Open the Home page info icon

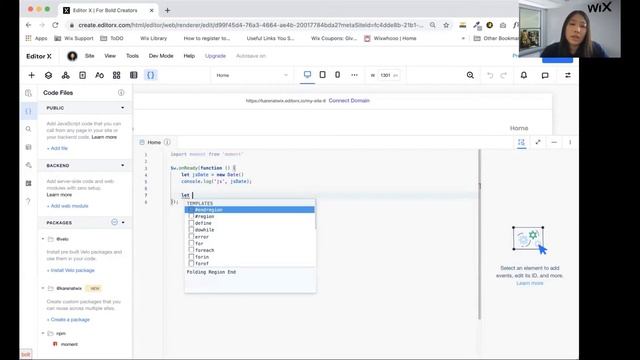point(167,142)
